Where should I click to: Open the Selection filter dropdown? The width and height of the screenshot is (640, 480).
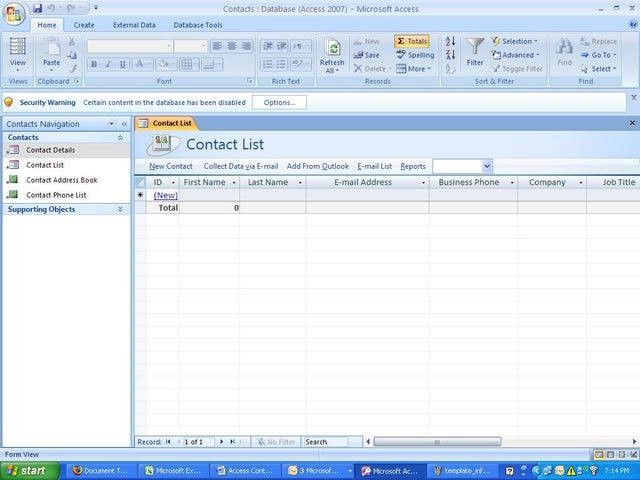pyautogui.click(x=515, y=41)
